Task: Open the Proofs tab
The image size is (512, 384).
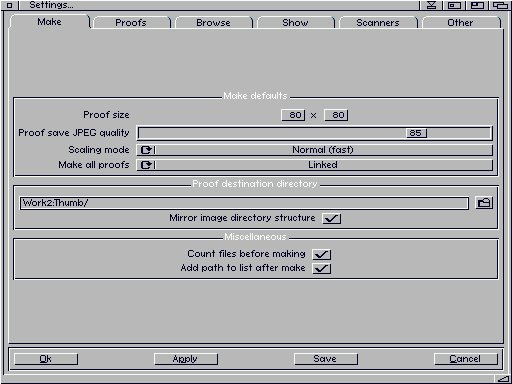Action: [131, 23]
